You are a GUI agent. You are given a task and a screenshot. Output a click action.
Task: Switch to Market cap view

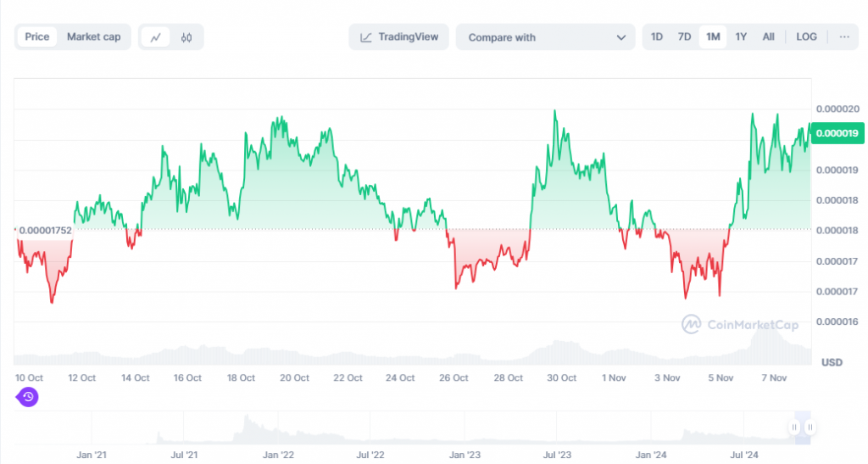point(93,36)
